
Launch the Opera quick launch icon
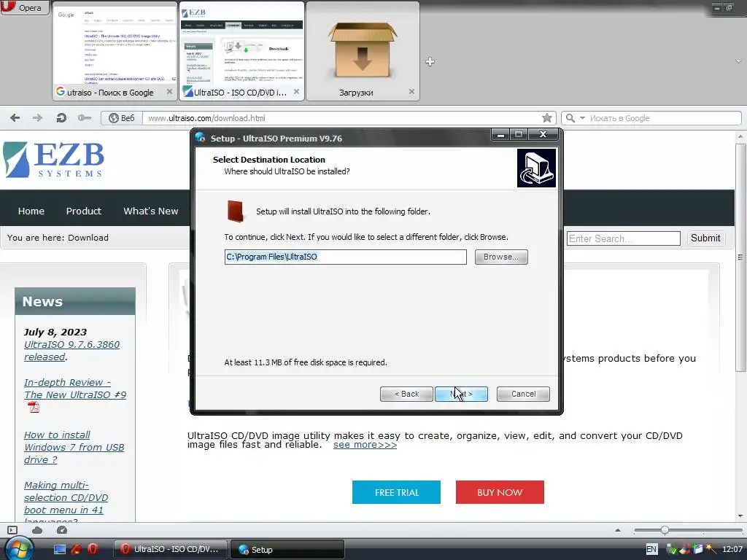coord(93,549)
